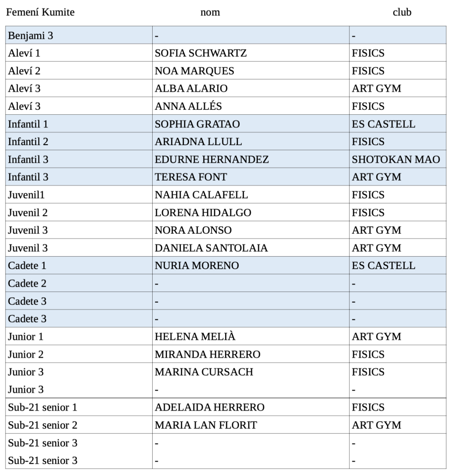Image resolution: width=450 pixels, height=476 pixels.
Task: Click the "Femení Kumite" header text
Action: [40, 13]
